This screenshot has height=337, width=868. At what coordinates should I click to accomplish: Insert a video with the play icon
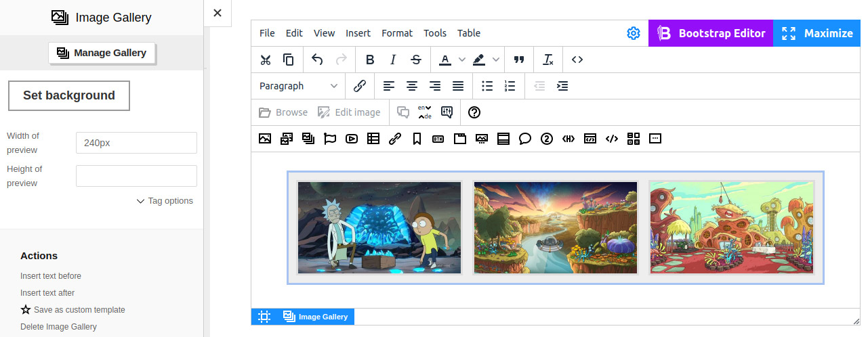pos(352,139)
